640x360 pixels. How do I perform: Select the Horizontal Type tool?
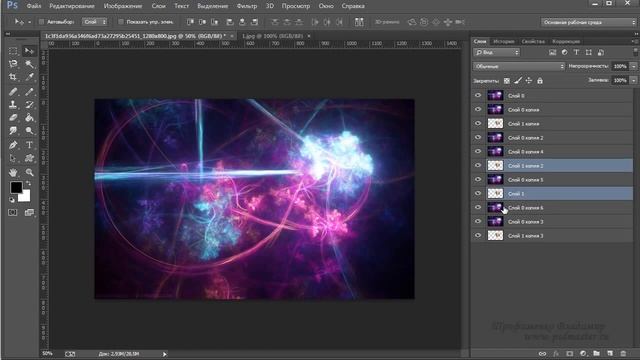click(29, 145)
